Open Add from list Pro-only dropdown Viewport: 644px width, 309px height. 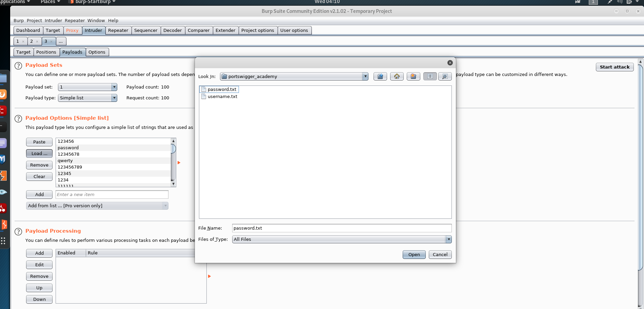pyautogui.click(x=97, y=206)
